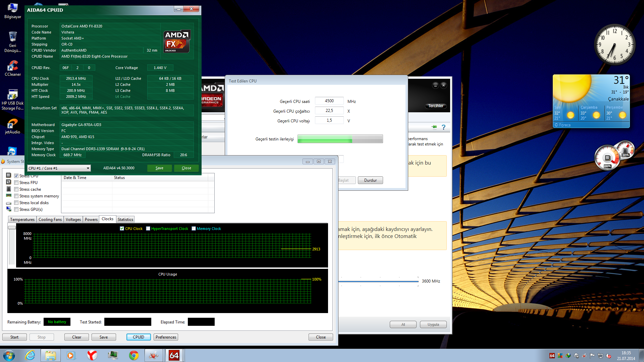
Task: Enable Memory Clock graph checkbox
Action: [x=194, y=229]
